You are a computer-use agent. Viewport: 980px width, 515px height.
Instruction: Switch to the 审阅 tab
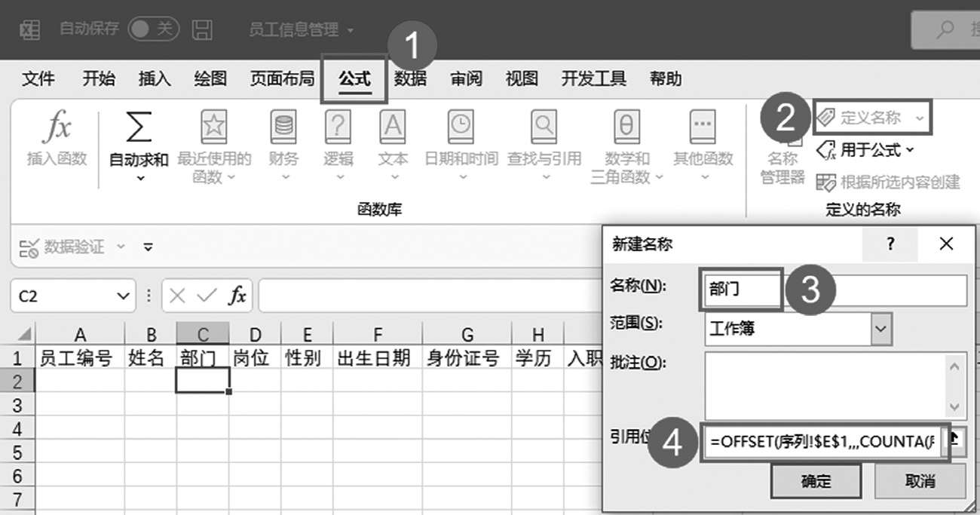[x=467, y=78]
